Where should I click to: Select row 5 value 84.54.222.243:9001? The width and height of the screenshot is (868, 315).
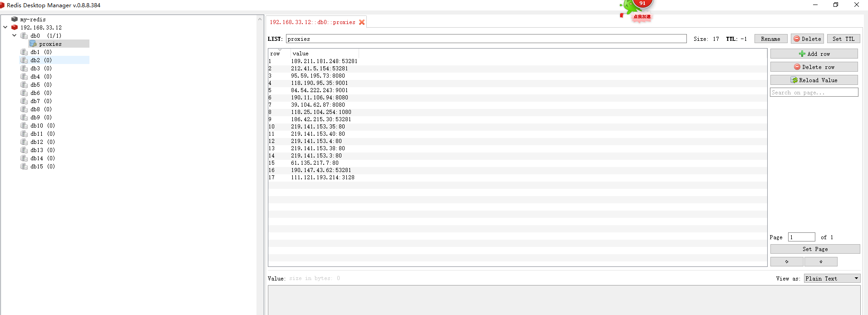[x=320, y=90]
